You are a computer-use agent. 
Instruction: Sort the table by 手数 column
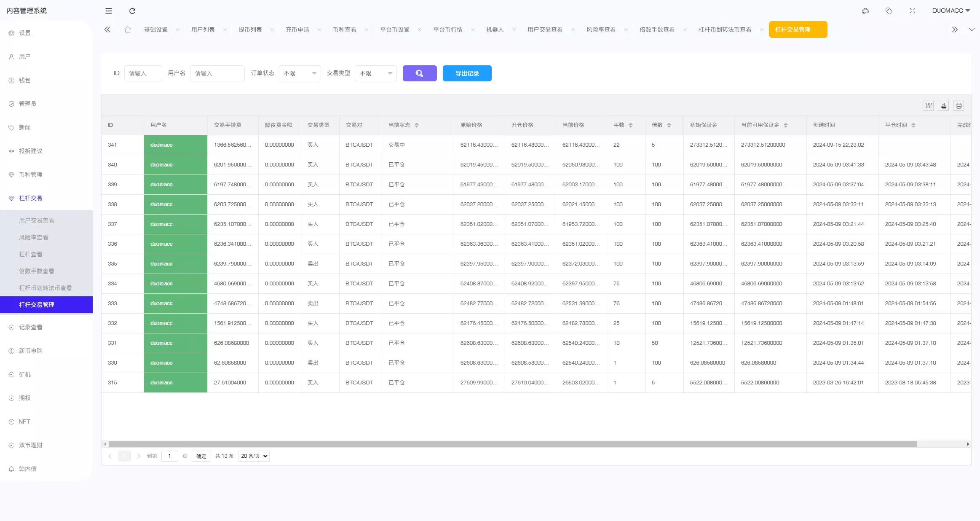pos(631,125)
